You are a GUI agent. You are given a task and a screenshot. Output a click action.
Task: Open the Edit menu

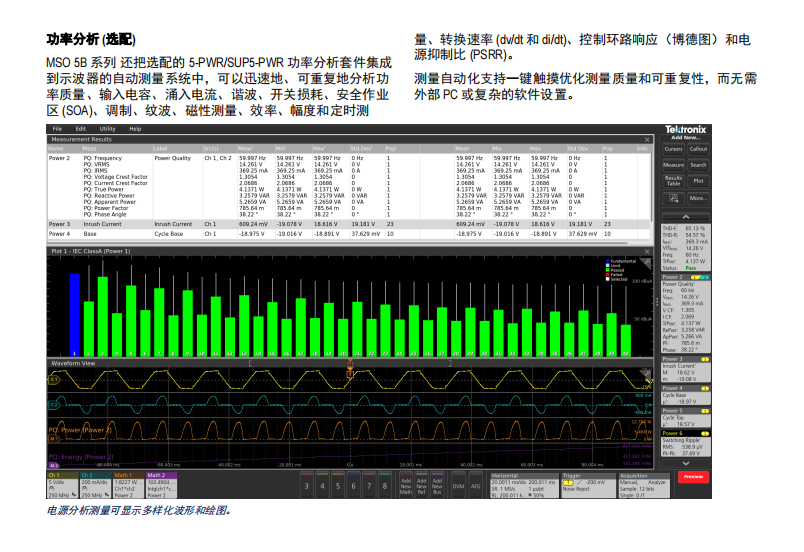(81, 129)
